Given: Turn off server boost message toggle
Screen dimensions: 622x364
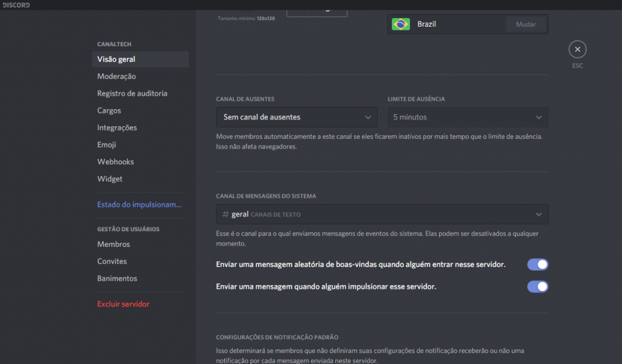Looking at the screenshot, I should 538,286.
